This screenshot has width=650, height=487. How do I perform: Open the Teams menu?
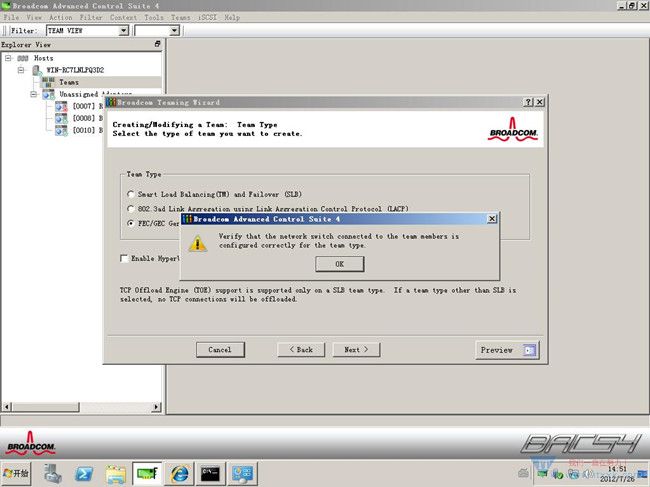point(181,17)
